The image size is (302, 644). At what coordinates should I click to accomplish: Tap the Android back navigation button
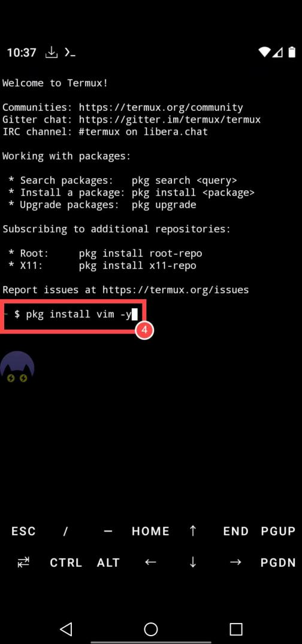pos(66,629)
